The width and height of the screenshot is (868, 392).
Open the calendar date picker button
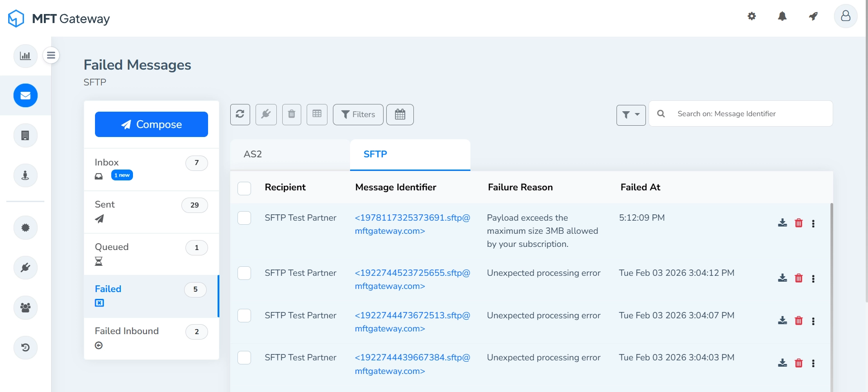click(x=400, y=114)
